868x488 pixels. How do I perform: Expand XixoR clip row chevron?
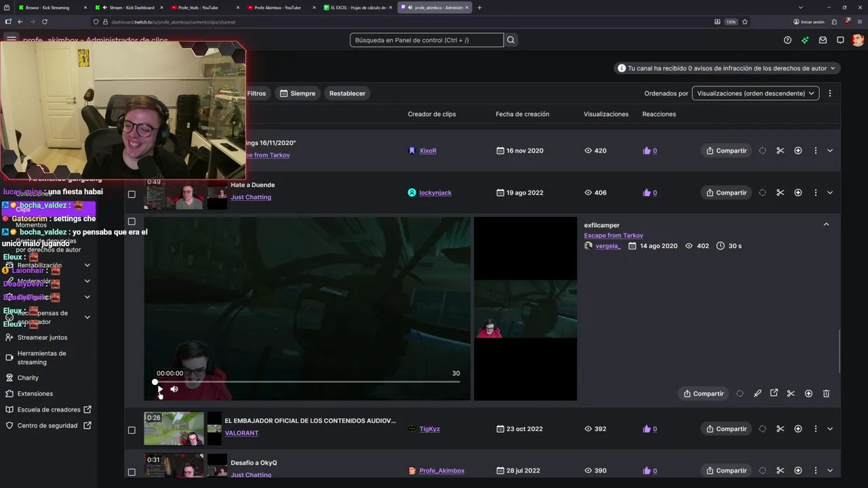pos(830,150)
